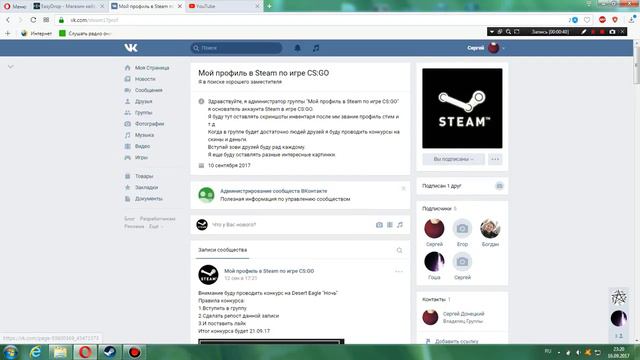
Task: Expand the Вы подписаны dropdown button
Action: [x=453, y=159]
